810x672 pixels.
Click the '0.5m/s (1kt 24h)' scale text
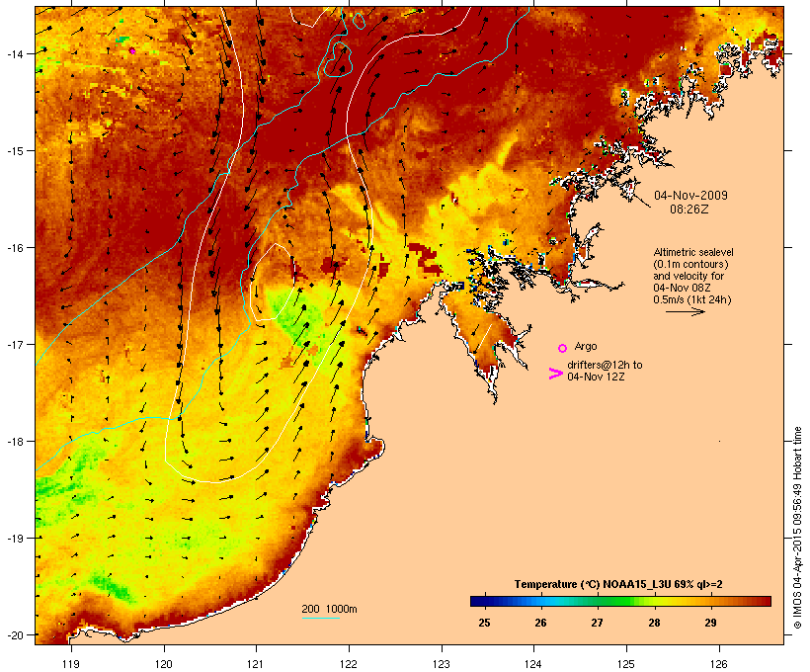(x=692, y=299)
